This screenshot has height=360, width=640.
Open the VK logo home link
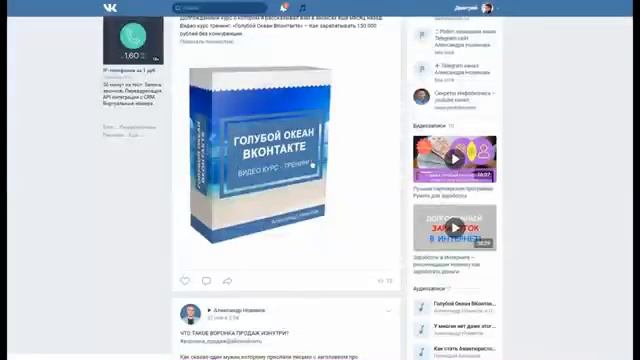tap(110, 8)
